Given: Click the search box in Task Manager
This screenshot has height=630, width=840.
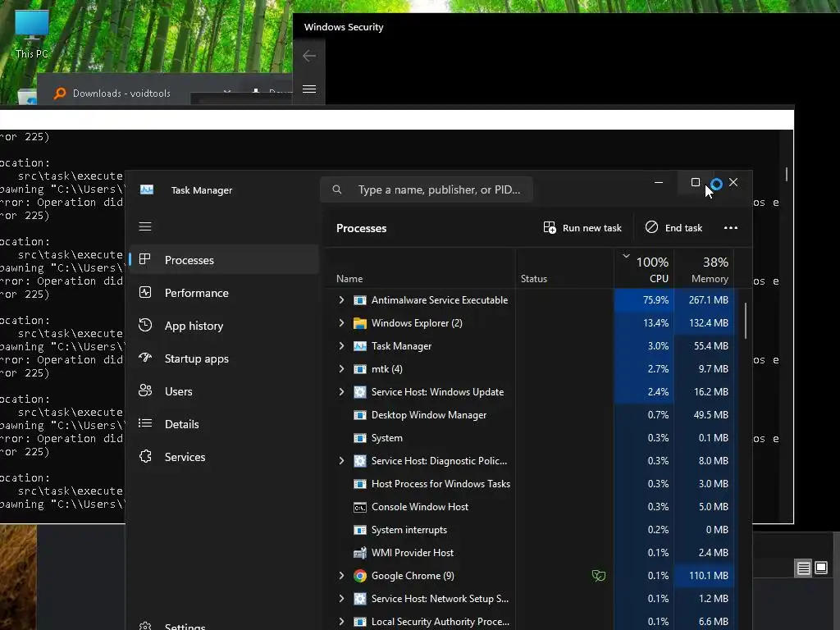Looking at the screenshot, I should coord(427,189).
